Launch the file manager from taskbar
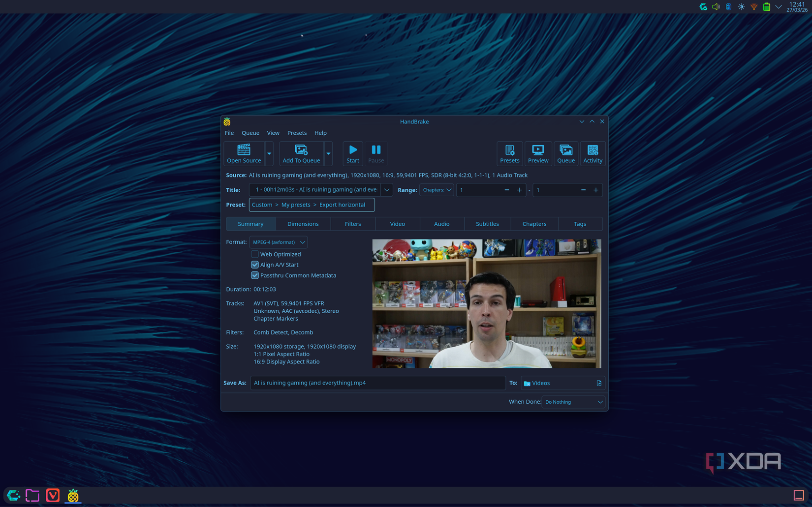The height and width of the screenshot is (507, 812). pyautogui.click(x=32, y=495)
